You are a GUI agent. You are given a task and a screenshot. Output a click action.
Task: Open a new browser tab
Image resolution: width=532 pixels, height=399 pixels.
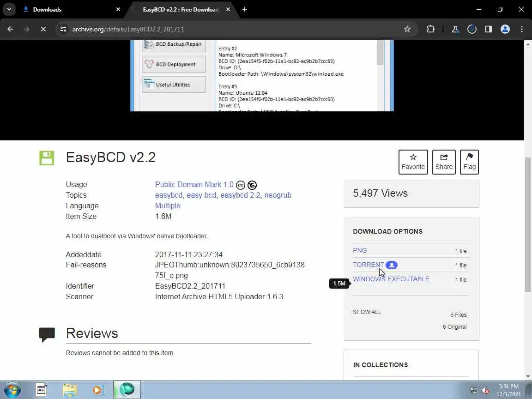point(245,10)
